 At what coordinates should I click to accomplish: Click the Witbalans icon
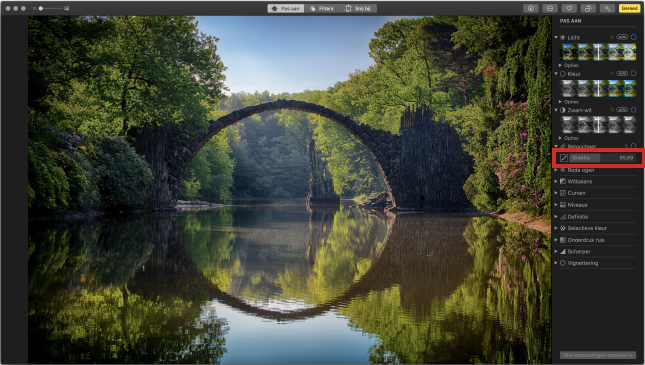coord(563,181)
